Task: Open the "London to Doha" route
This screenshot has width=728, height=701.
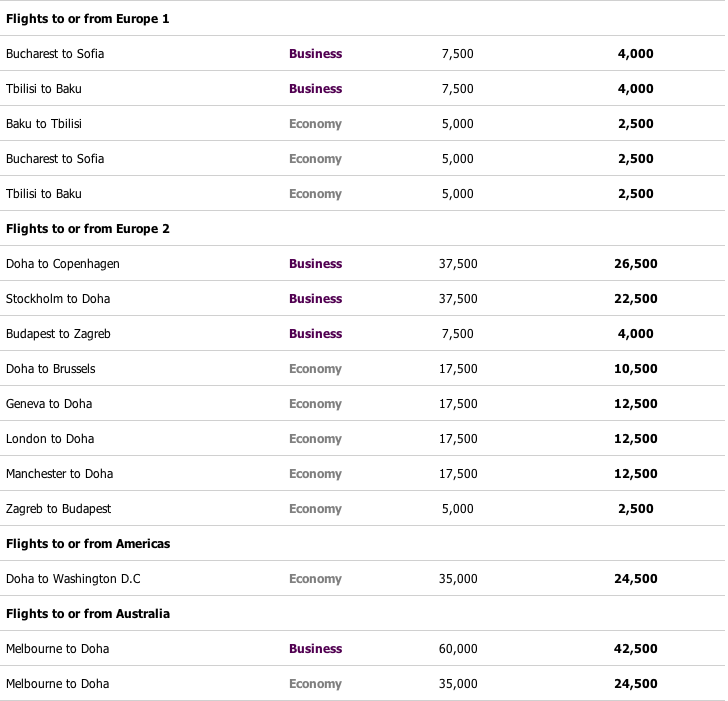Action: (x=50, y=439)
